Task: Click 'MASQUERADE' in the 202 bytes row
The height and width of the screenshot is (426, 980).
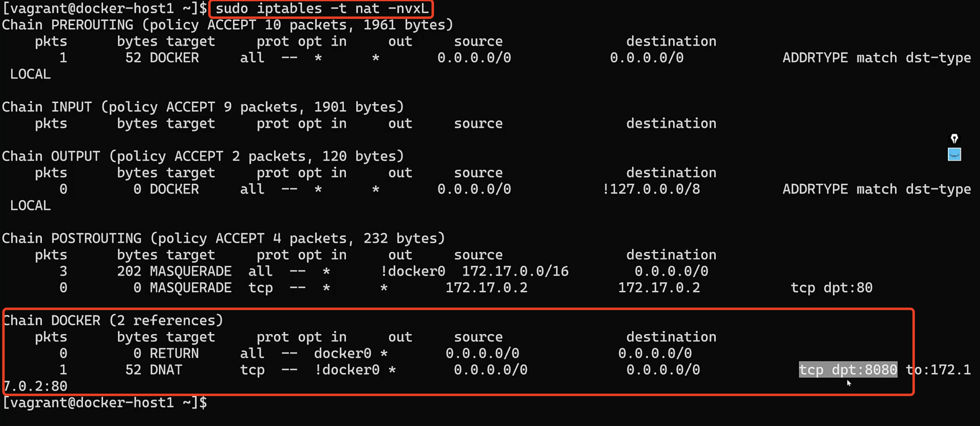Action: (191, 271)
